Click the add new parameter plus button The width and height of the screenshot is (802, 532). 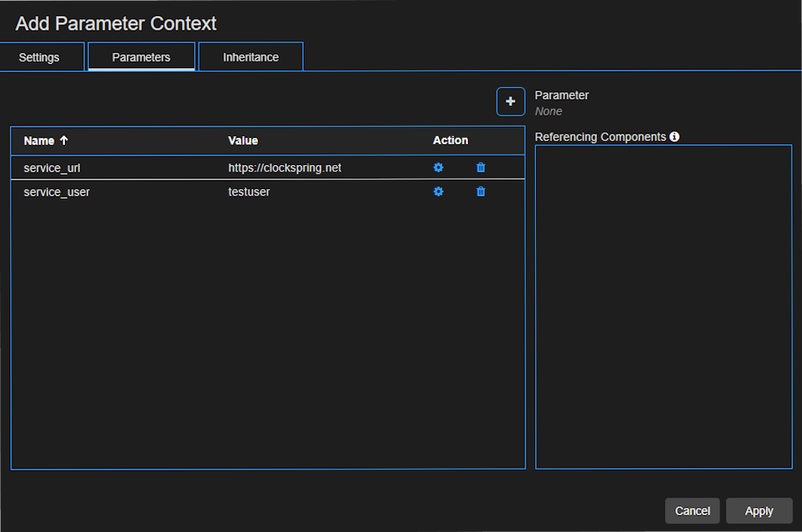pyautogui.click(x=510, y=101)
